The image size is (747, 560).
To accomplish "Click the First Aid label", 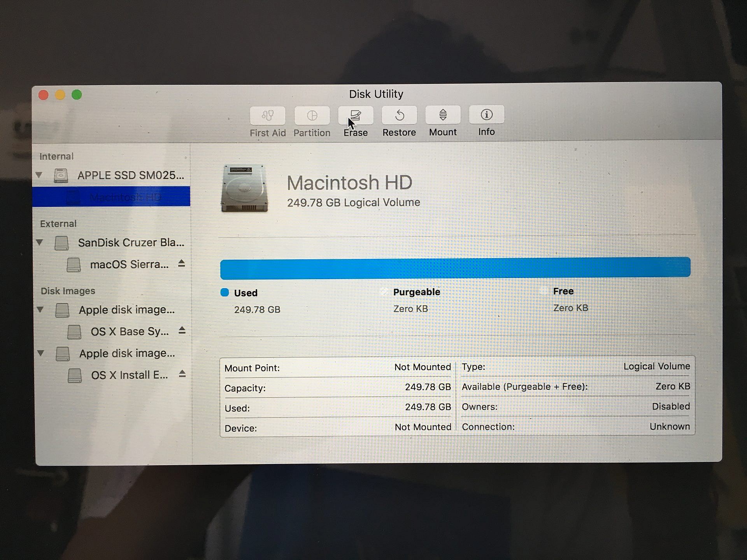I will click(x=268, y=133).
